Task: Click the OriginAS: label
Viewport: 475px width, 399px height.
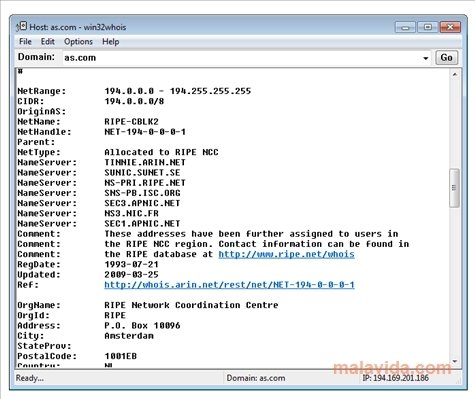Action: 42,111
